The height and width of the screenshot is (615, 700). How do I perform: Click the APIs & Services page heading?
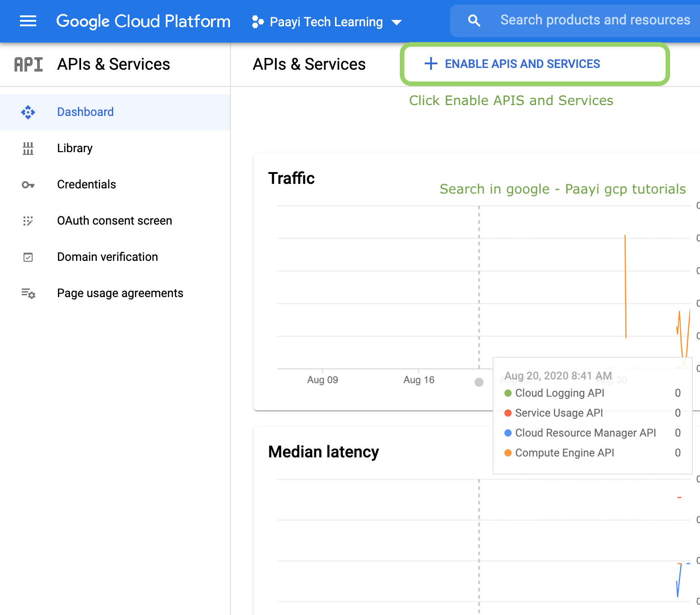click(x=309, y=64)
